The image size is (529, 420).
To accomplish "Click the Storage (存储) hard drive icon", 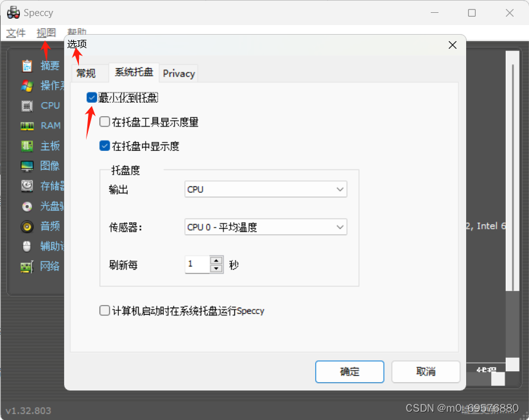I will pyautogui.click(x=27, y=186).
